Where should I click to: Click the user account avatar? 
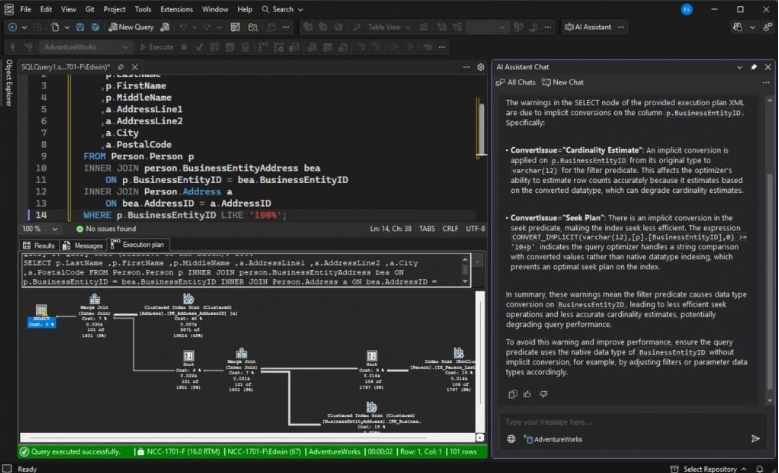687,9
